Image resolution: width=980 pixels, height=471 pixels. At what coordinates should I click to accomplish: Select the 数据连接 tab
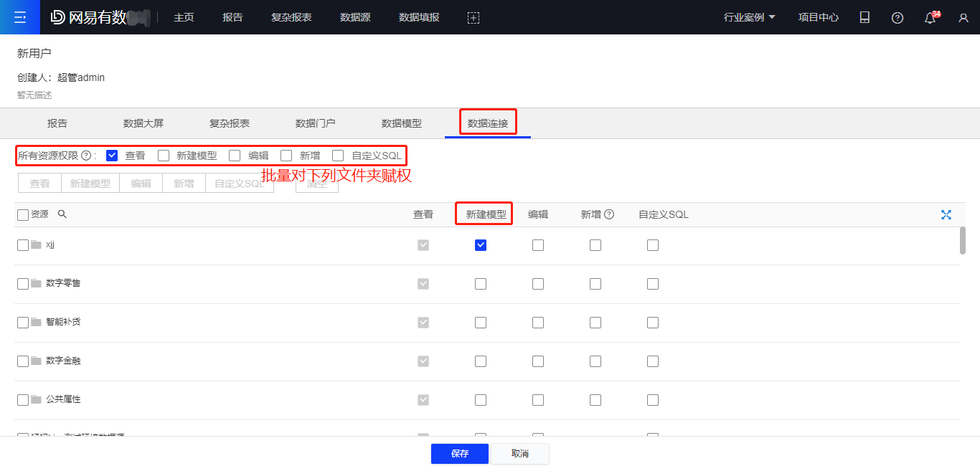[x=488, y=123]
